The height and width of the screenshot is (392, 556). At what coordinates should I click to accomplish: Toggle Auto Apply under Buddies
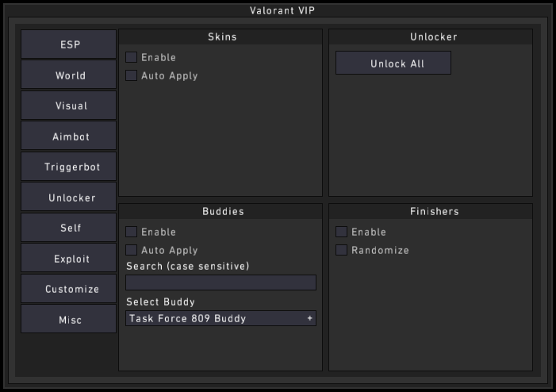coord(132,250)
